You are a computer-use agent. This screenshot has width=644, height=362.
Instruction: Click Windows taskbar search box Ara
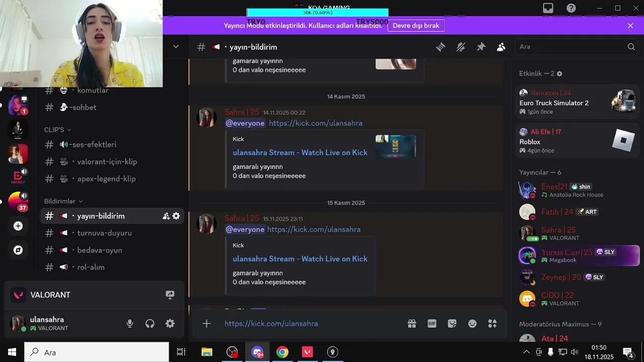point(97,352)
